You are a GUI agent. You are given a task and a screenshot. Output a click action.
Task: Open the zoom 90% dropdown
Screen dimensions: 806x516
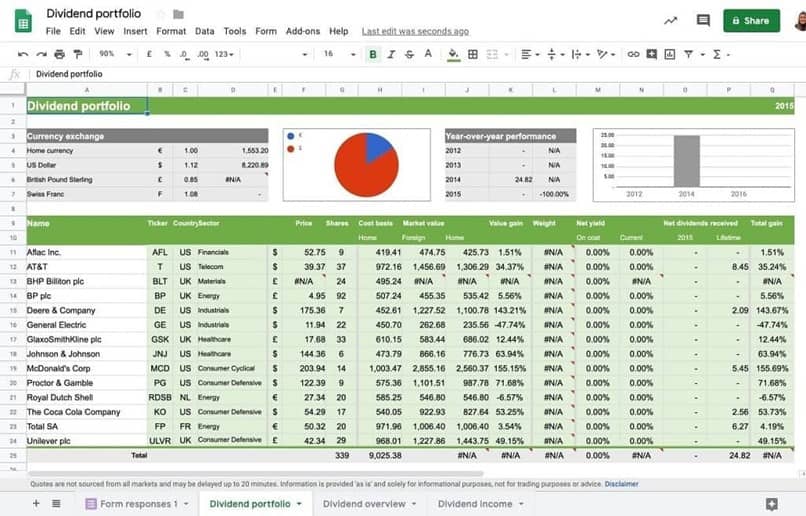(115, 54)
